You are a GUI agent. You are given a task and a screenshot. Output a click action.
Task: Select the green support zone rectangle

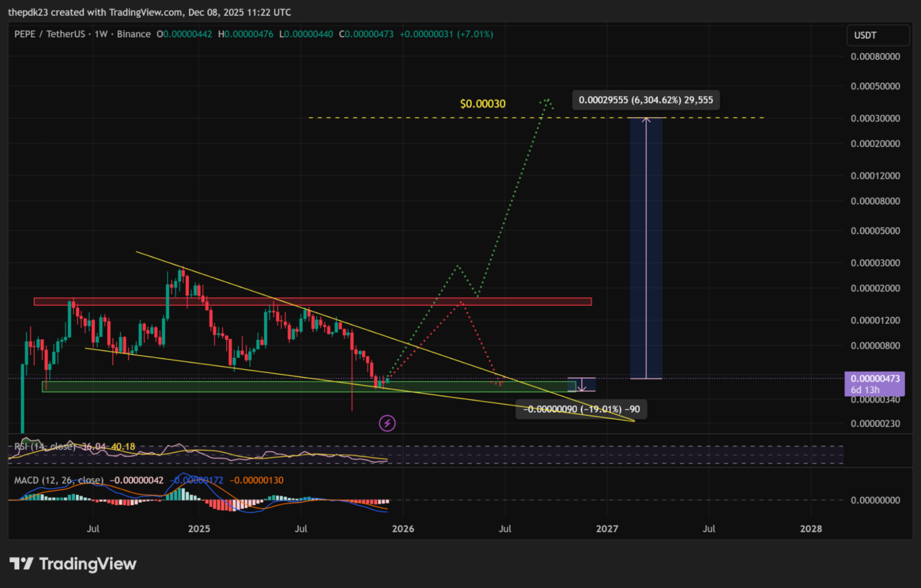click(x=300, y=387)
